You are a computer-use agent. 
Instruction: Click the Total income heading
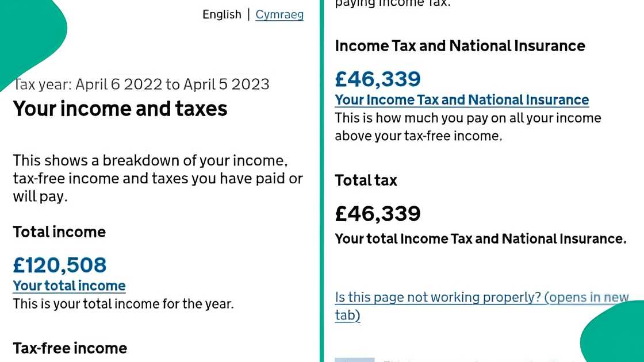tap(59, 232)
